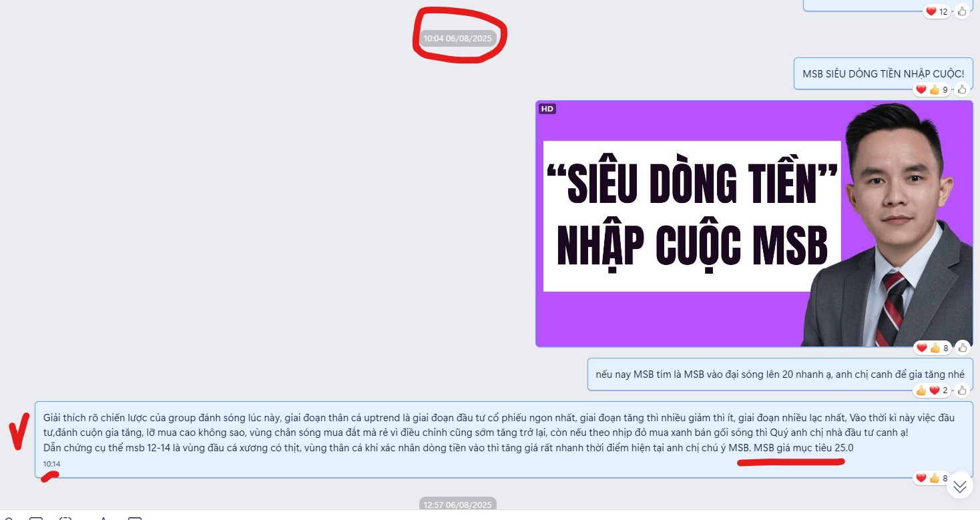Like the message with 12 heart reactions

[962, 11]
